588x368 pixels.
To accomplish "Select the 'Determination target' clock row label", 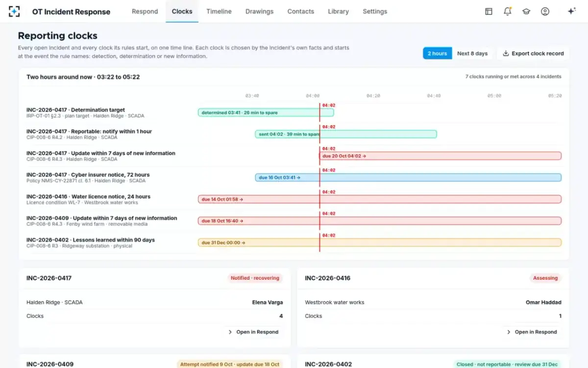I will tap(76, 110).
